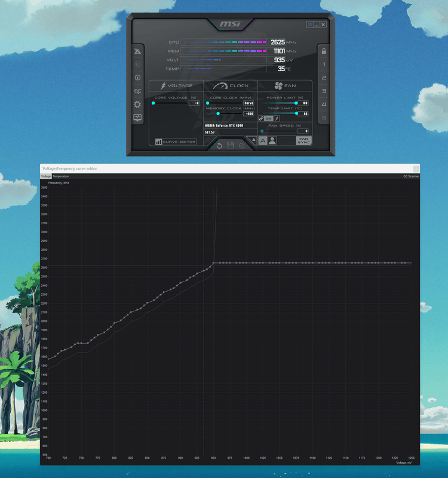Click the Core Voltage slider handle

click(154, 103)
